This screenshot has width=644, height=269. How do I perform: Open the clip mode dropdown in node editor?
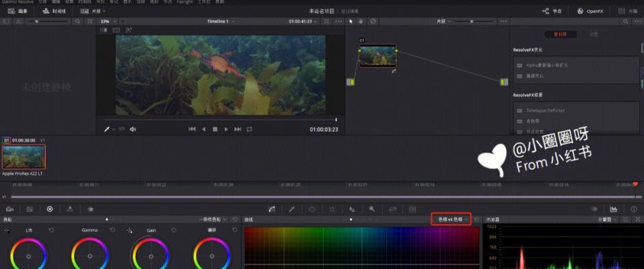443,22
